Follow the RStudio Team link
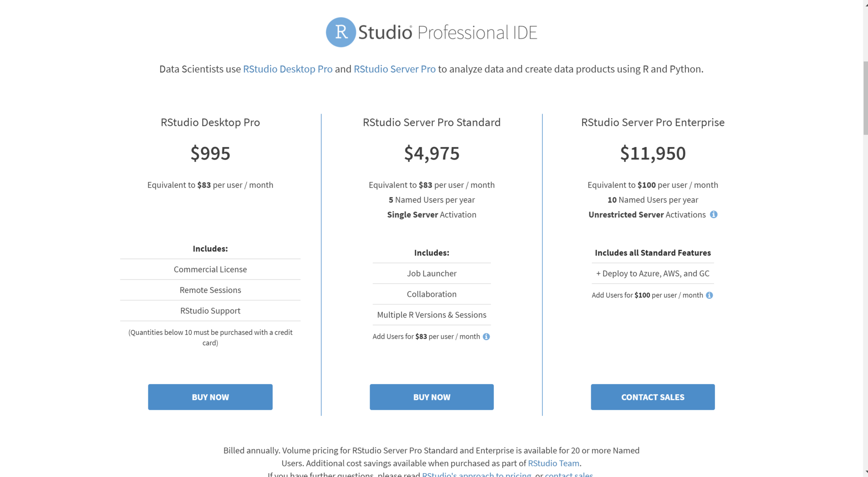Viewport: 868px width, 477px height. pos(554,463)
